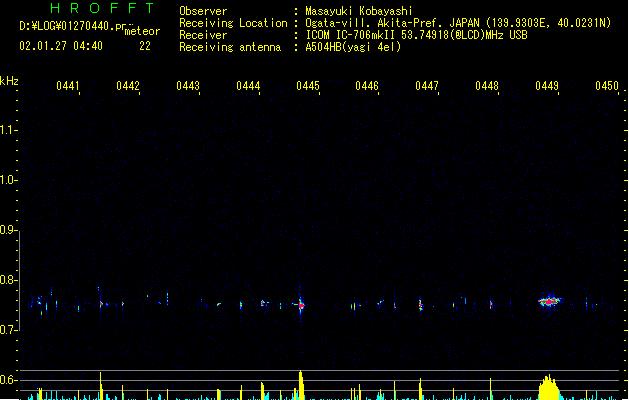Click the 0450 time marker
The width and height of the screenshot is (629, 400).
point(607,86)
